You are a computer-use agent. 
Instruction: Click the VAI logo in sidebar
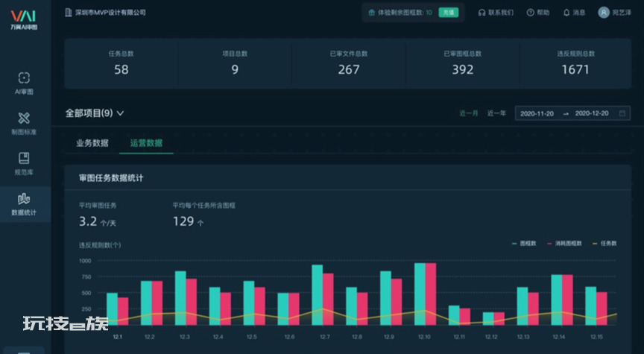click(x=24, y=19)
